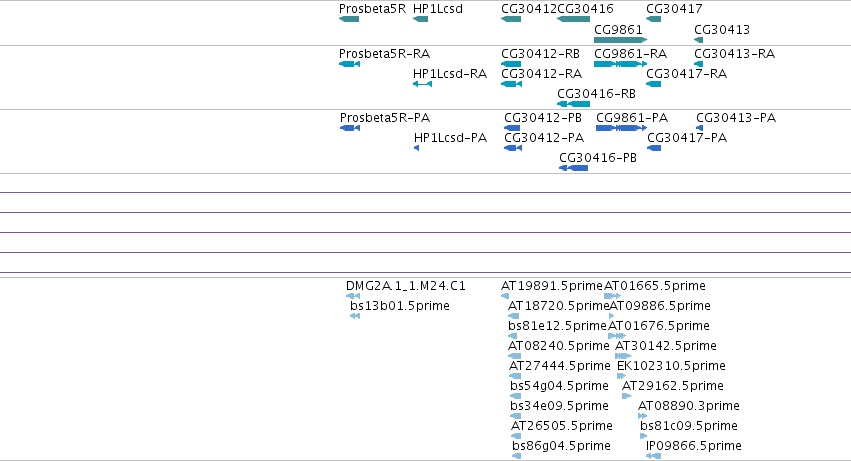Open the CG30412 gene label

click(529, 9)
